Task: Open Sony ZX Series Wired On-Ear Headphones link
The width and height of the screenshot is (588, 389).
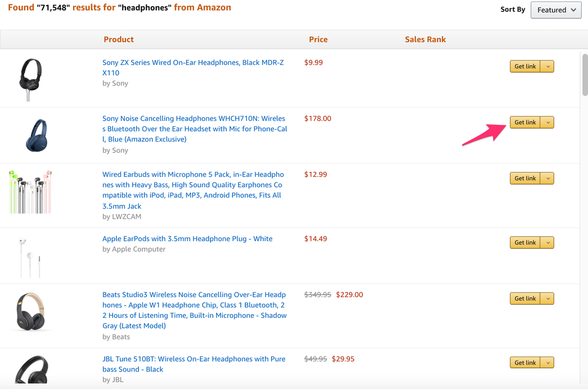Action: [x=193, y=68]
